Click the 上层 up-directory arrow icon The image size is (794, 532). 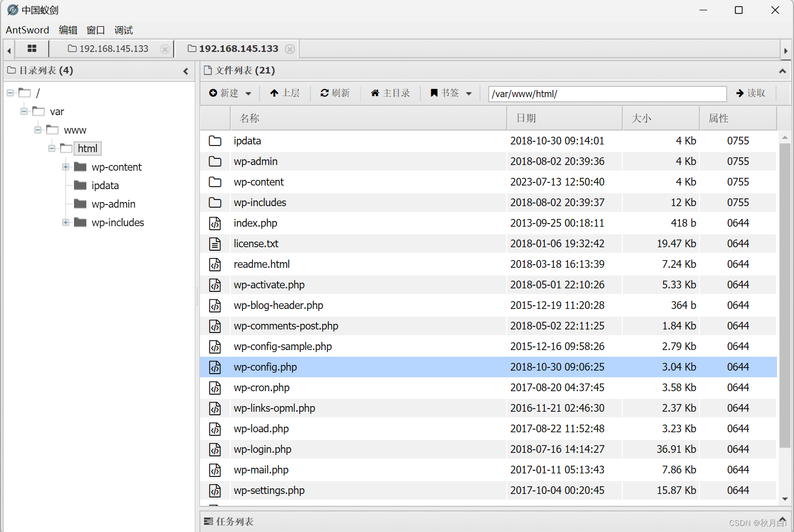(275, 93)
